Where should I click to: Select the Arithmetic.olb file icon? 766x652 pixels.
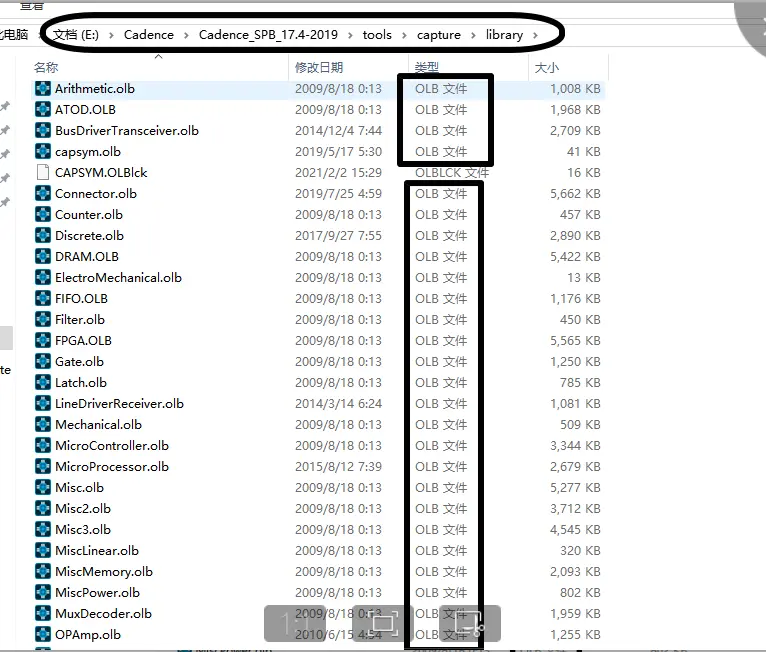click(x=43, y=89)
